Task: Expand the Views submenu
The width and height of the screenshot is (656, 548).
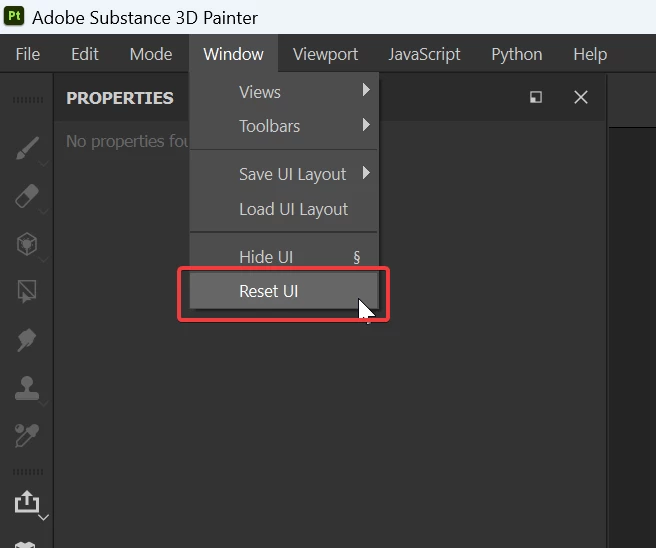Action: coord(284,92)
